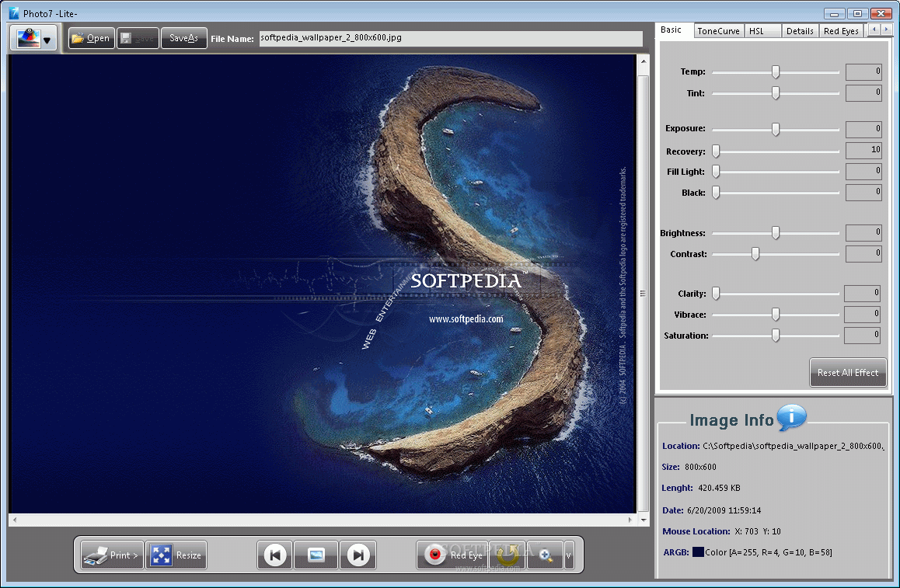Viewport: 900px width, 588px height.
Task: Click the File Name text field
Action: pyautogui.click(x=451, y=38)
